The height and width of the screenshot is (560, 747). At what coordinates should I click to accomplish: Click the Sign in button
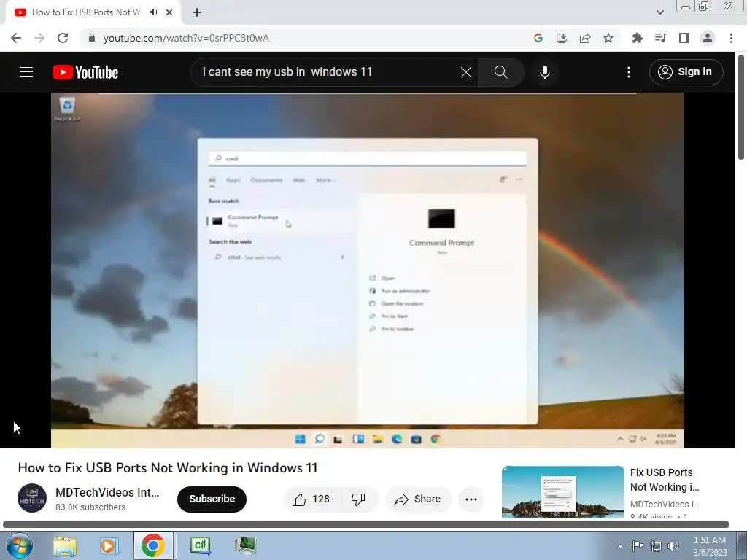coord(686,72)
